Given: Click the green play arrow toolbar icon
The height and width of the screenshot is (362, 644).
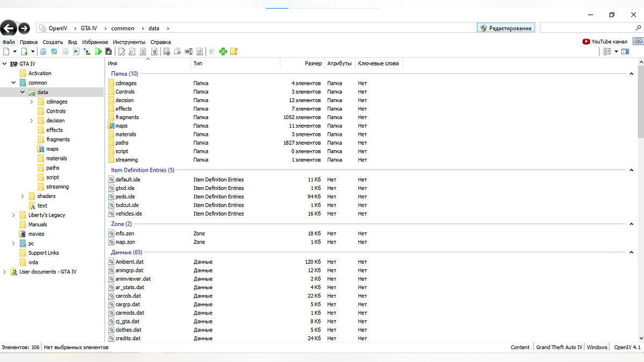Looking at the screenshot, I should point(98,51).
